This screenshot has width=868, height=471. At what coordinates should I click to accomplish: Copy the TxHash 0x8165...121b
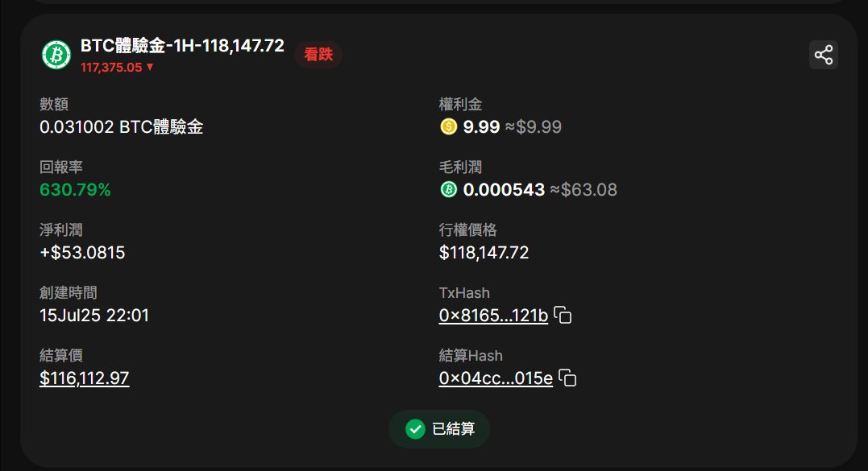(563, 315)
